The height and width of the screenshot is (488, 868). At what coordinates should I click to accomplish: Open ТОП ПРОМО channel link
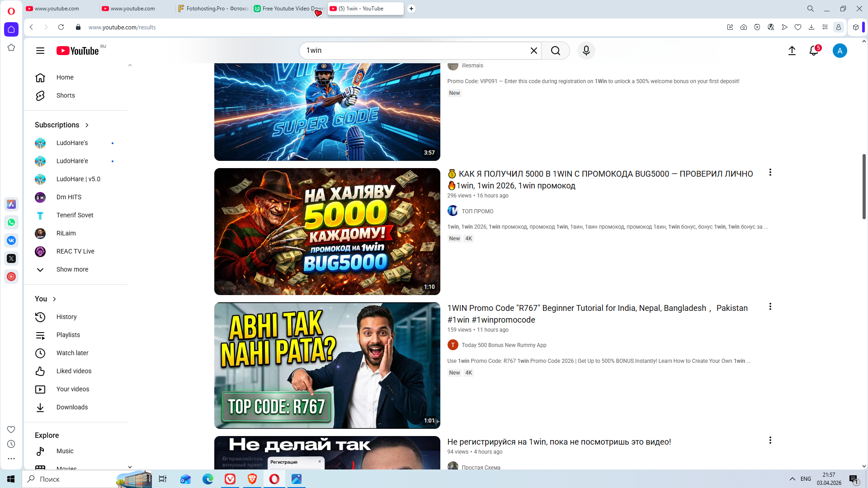(477, 211)
